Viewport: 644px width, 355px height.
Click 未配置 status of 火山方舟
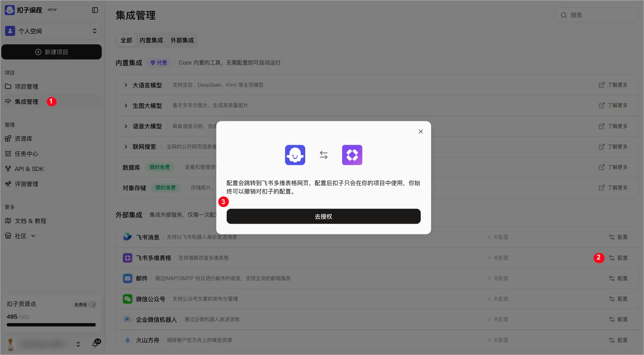pyautogui.click(x=498, y=340)
